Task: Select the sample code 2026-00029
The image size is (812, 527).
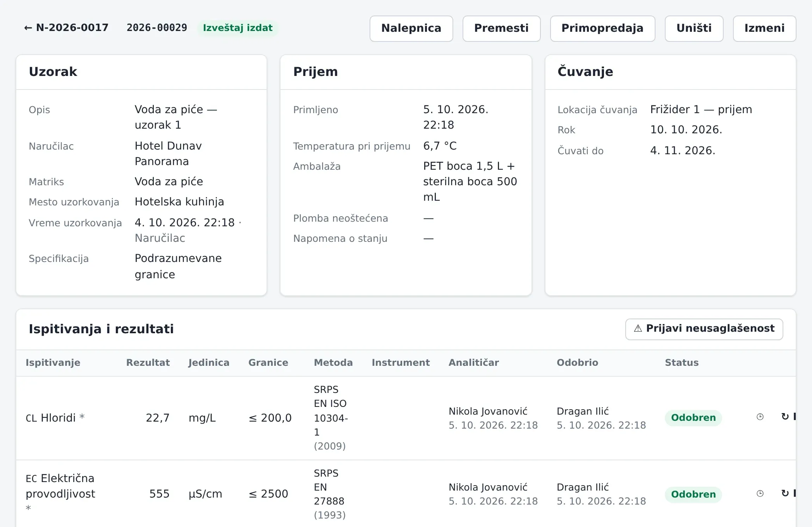Action: click(157, 28)
